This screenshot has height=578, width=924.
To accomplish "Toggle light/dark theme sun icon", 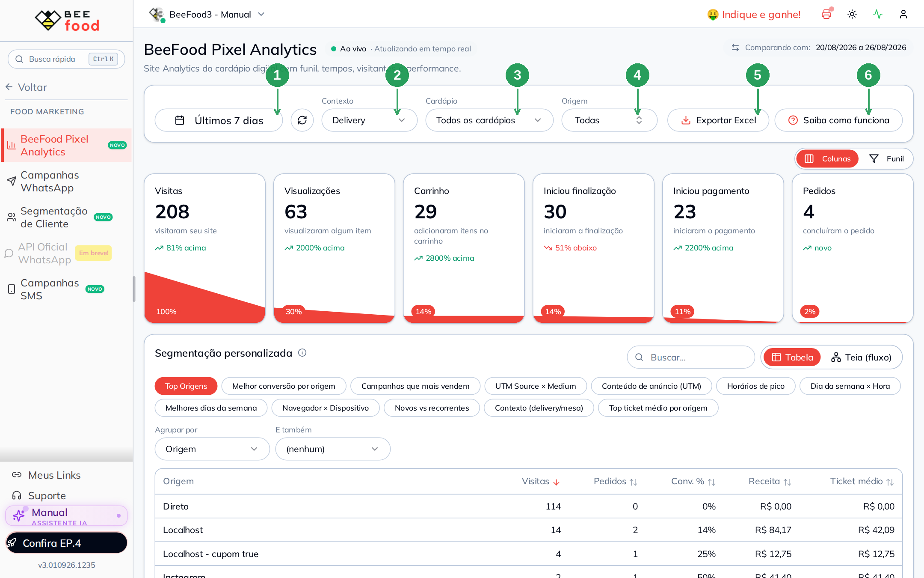I will coord(852,14).
